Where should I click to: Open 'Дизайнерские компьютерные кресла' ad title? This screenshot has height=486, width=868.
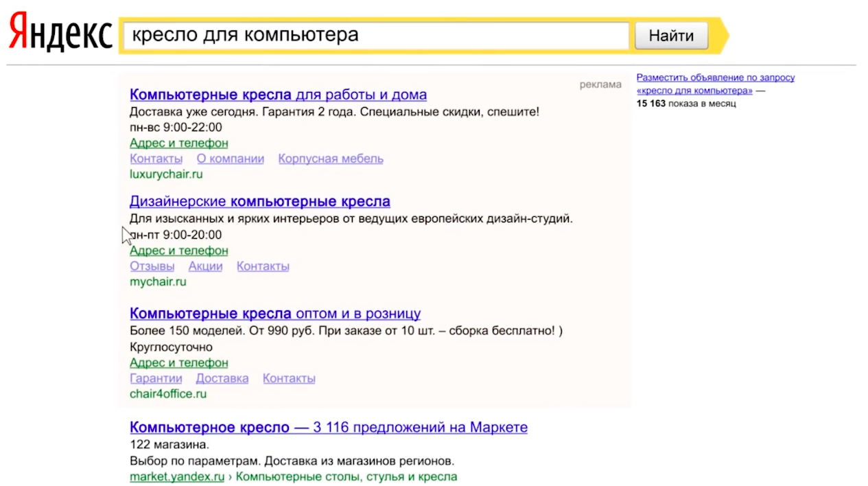click(x=260, y=202)
